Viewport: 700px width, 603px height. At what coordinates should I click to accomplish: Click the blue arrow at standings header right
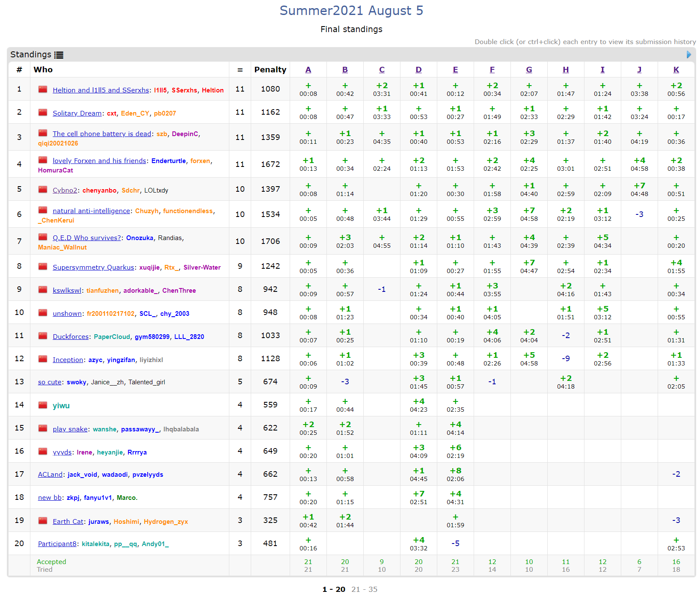click(688, 54)
